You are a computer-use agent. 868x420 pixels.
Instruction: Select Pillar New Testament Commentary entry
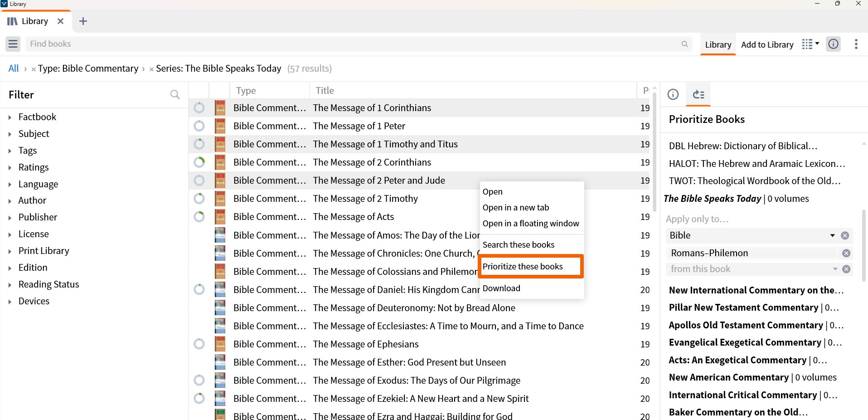pyautogui.click(x=754, y=308)
